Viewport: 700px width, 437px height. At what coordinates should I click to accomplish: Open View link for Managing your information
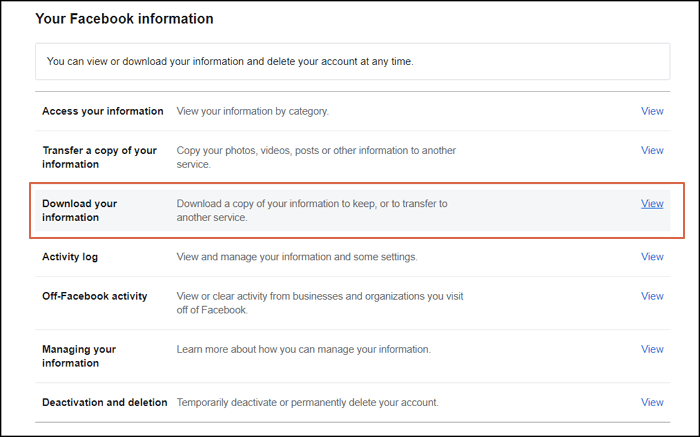[x=652, y=349]
